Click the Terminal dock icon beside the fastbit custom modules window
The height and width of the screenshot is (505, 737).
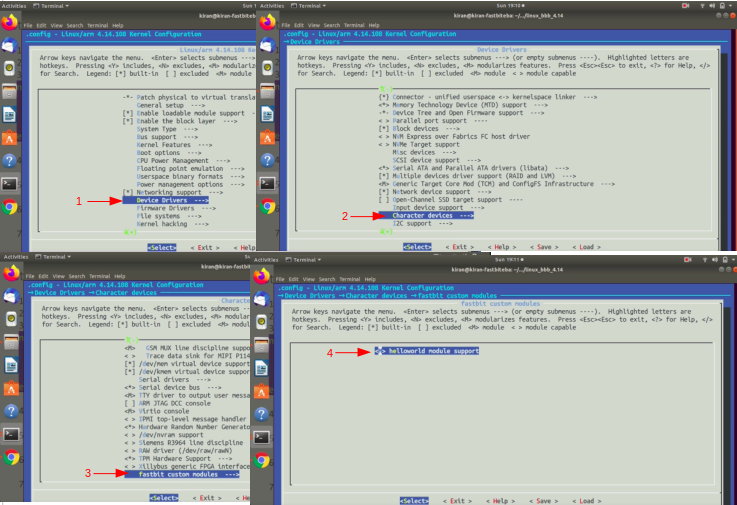(x=262, y=437)
